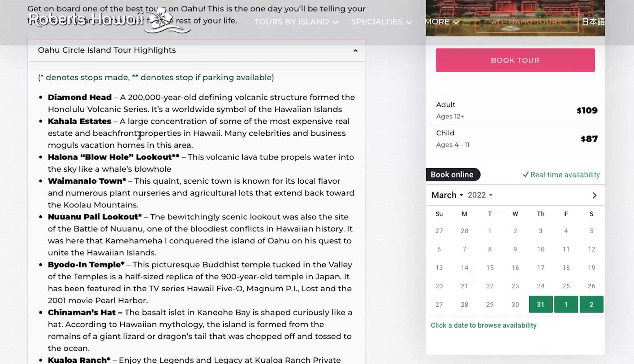
Task: Open the Specialties menu
Action: pos(381,22)
